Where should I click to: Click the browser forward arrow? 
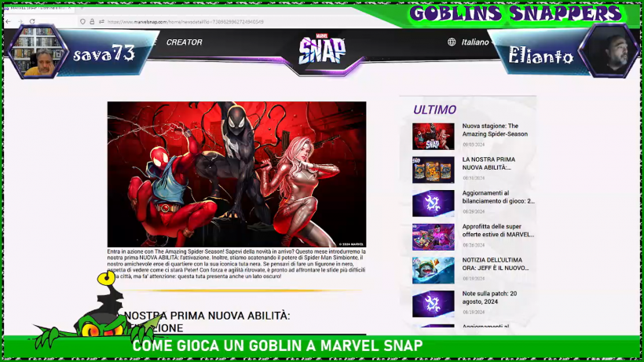pyautogui.click(x=20, y=21)
